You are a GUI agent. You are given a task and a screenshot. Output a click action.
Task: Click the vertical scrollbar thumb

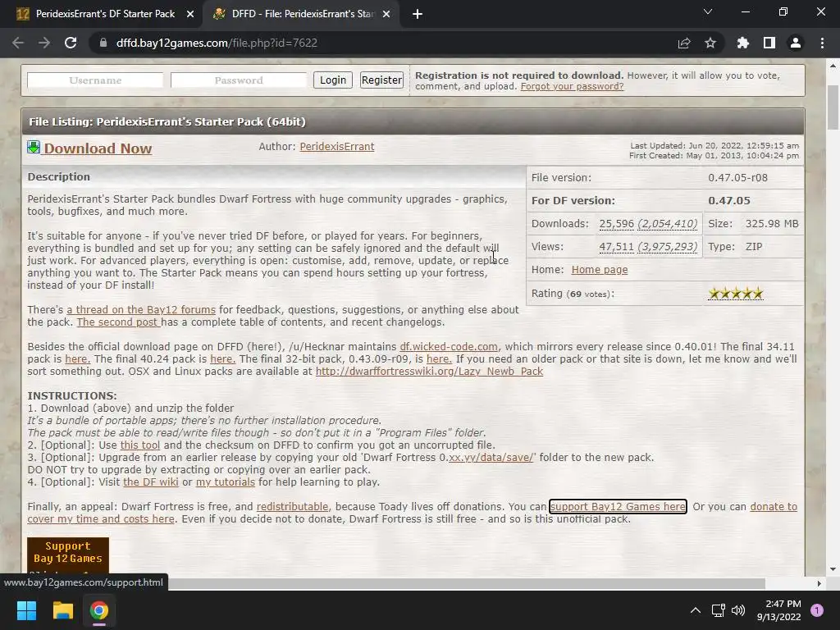point(833,107)
